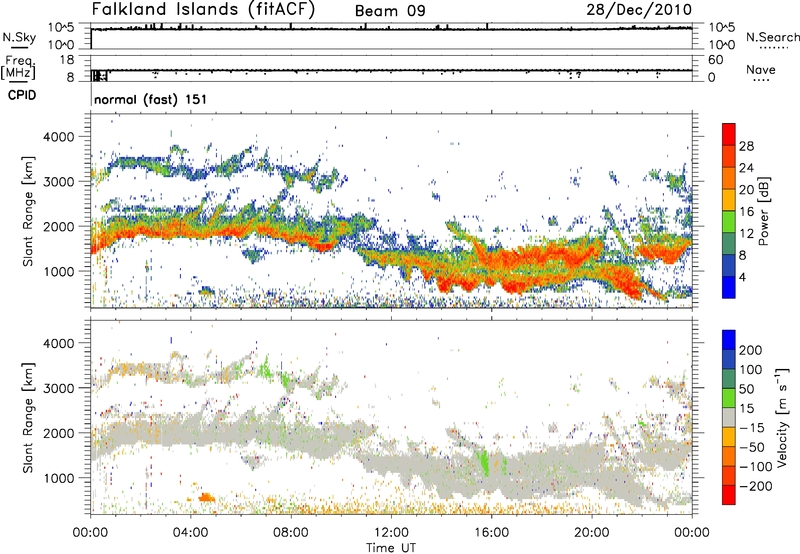Click the blue bottom of power colorbar

tap(729, 287)
